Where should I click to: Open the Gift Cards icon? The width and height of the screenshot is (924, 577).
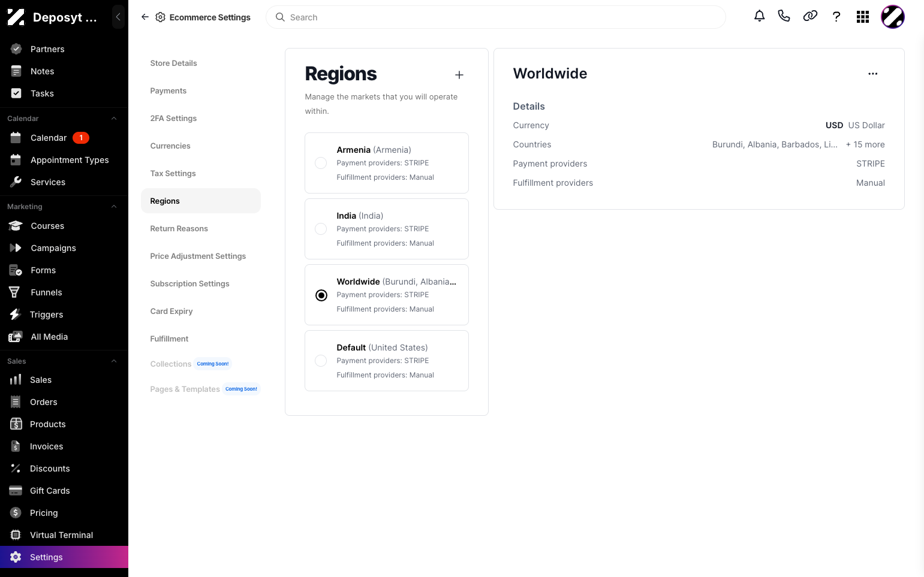click(x=16, y=491)
